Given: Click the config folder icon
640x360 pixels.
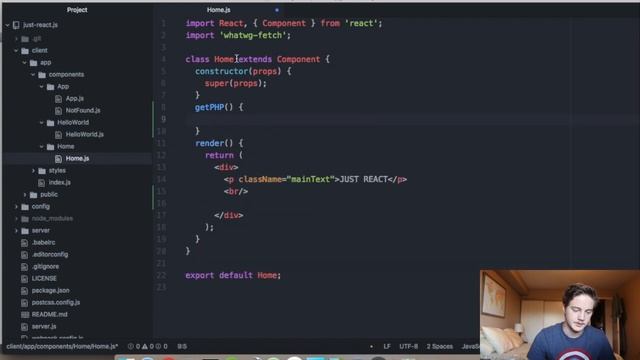Looking at the screenshot, I should coord(25,207).
